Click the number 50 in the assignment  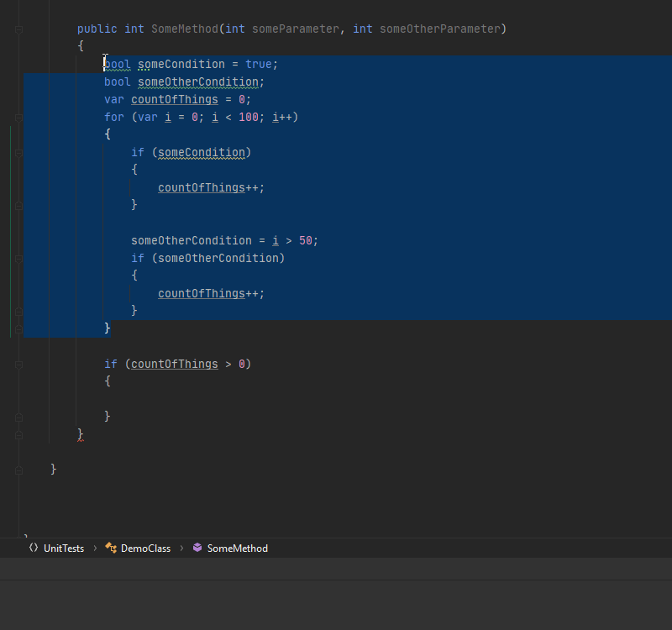coord(306,240)
